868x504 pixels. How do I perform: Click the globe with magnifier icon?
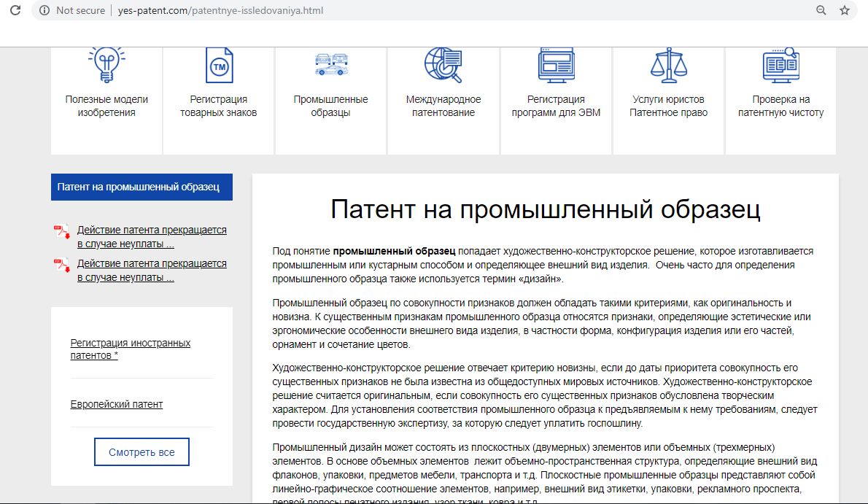443,65
